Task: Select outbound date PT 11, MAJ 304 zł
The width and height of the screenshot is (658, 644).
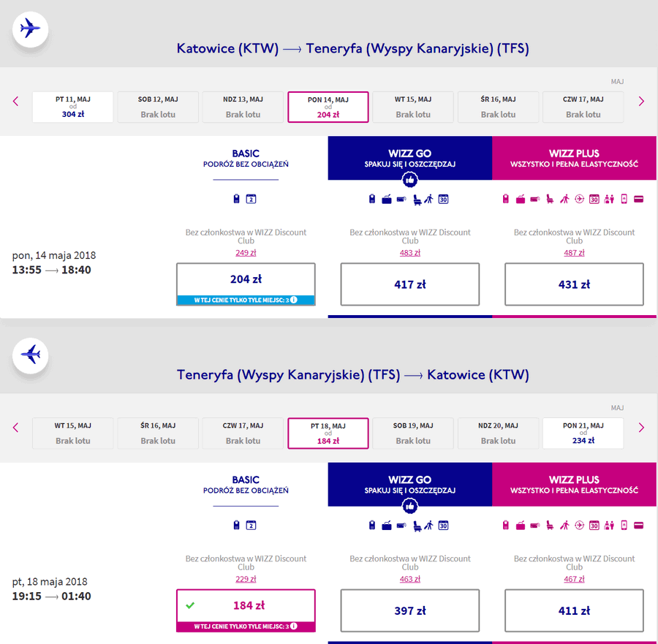Action: [x=72, y=107]
